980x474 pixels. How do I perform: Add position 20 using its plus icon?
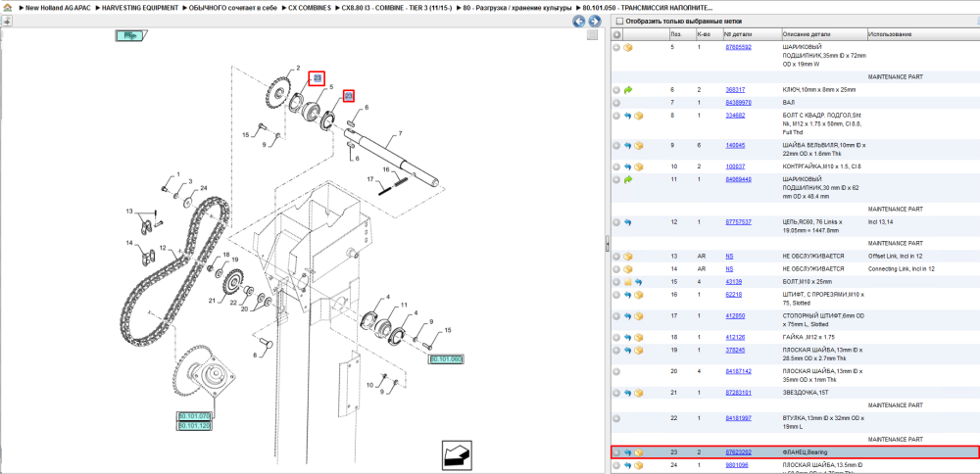coord(616,371)
